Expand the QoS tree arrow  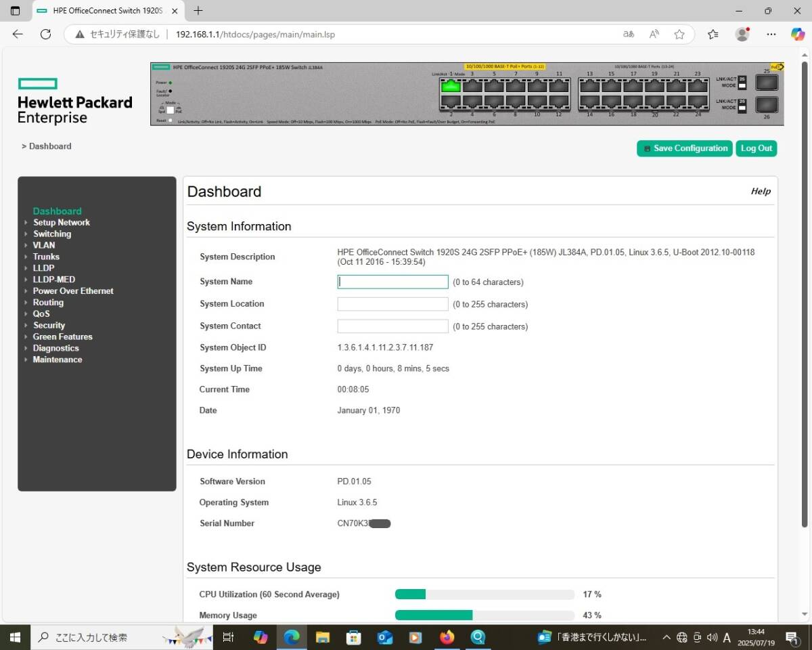pyautogui.click(x=26, y=314)
